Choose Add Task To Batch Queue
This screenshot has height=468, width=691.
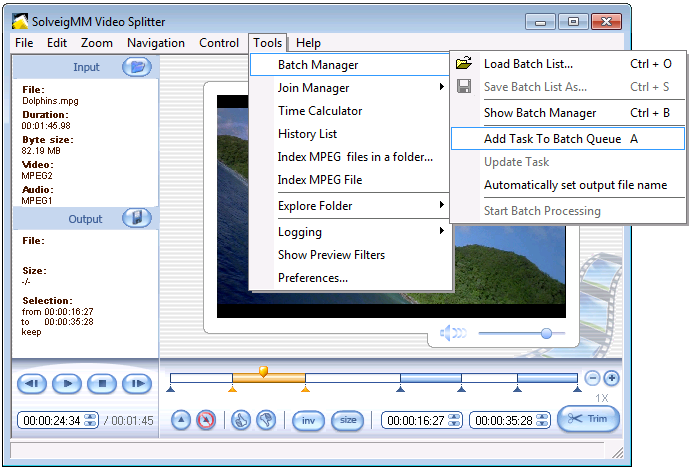pos(568,139)
